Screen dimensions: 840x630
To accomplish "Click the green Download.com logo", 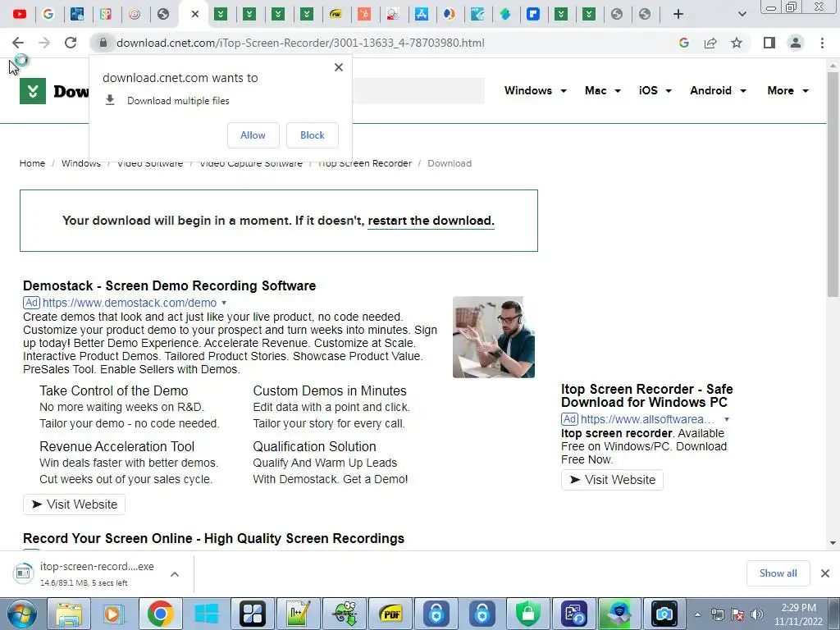I will 33,91.
